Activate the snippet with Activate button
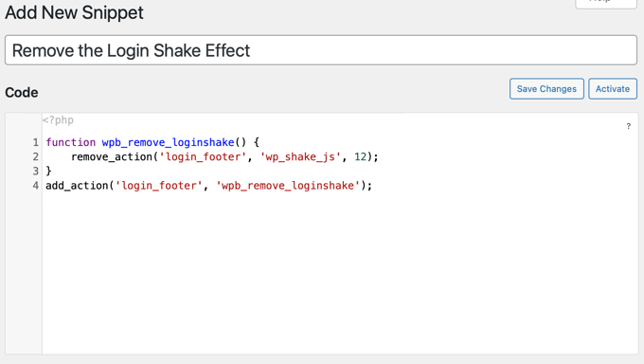Screen dimensions: 644x364 point(613,89)
